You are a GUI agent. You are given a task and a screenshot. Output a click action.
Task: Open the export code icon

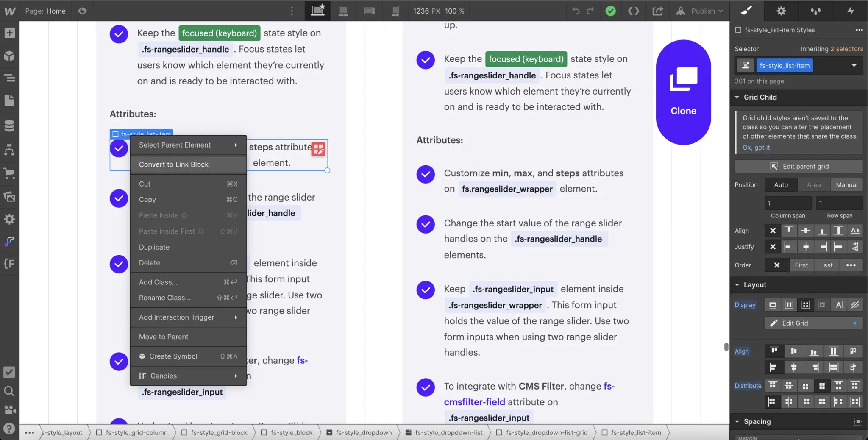click(634, 11)
